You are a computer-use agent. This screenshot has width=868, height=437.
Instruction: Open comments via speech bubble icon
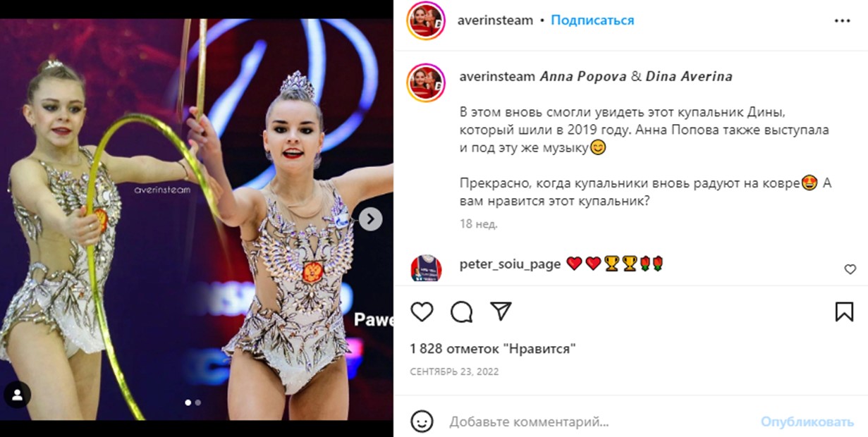click(x=461, y=312)
